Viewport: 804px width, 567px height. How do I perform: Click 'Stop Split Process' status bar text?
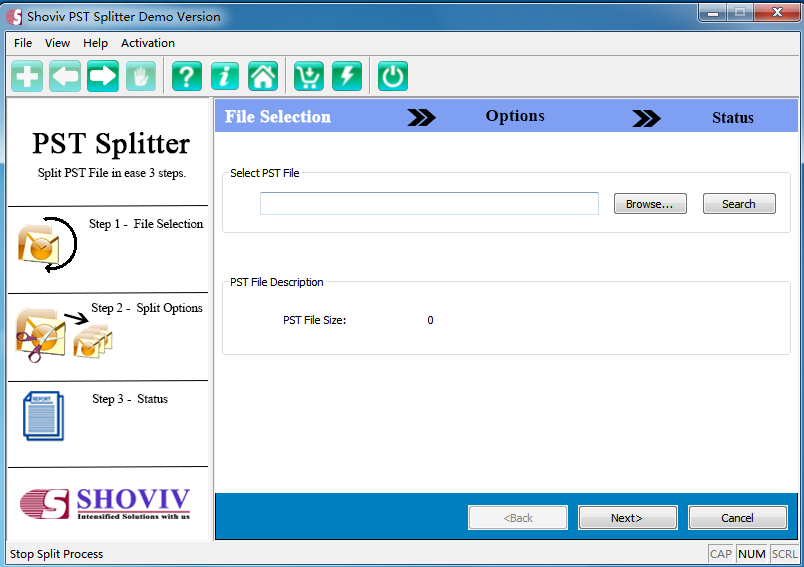(x=56, y=554)
